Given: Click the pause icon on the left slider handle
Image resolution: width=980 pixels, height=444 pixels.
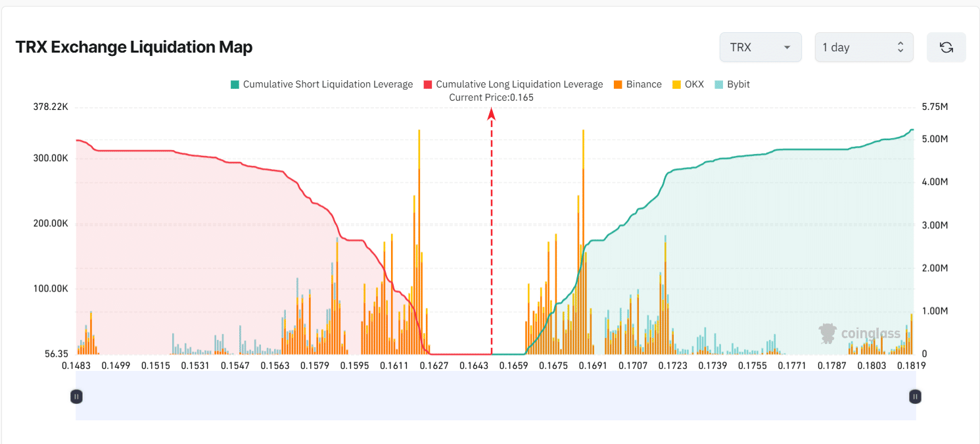Looking at the screenshot, I should click(x=76, y=396).
